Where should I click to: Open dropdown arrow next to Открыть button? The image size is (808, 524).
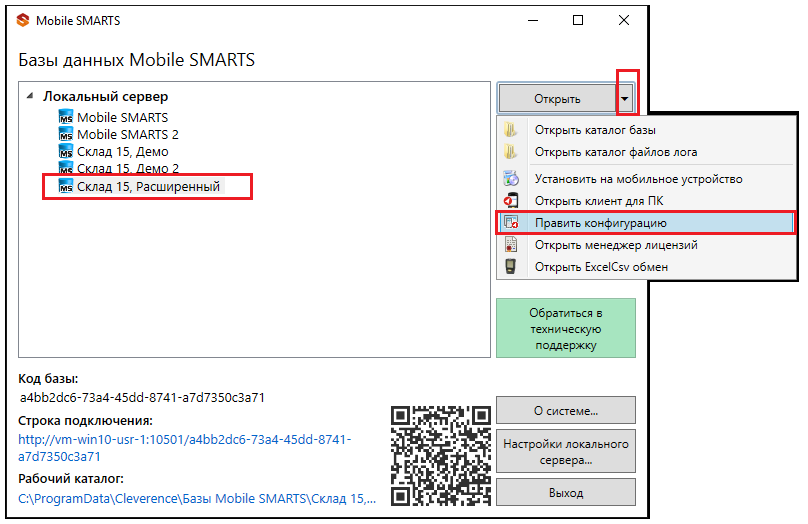pyautogui.click(x=625, y=98)
